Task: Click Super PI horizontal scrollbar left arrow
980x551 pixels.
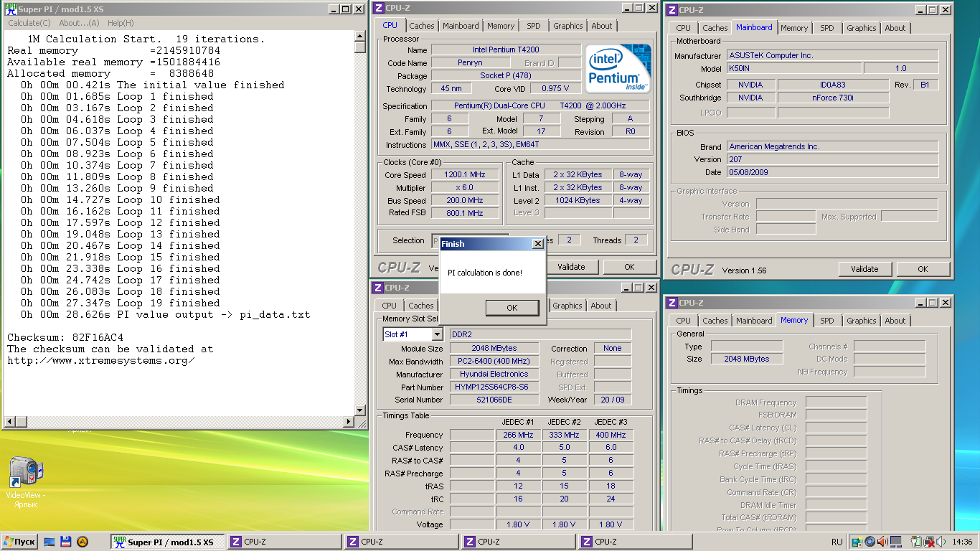Action: 9,421
